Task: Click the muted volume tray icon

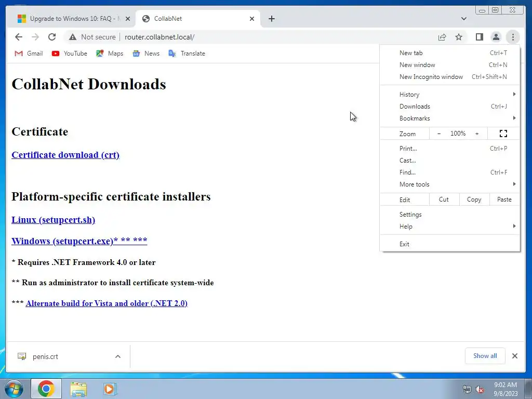Action: tap(480, 390)
